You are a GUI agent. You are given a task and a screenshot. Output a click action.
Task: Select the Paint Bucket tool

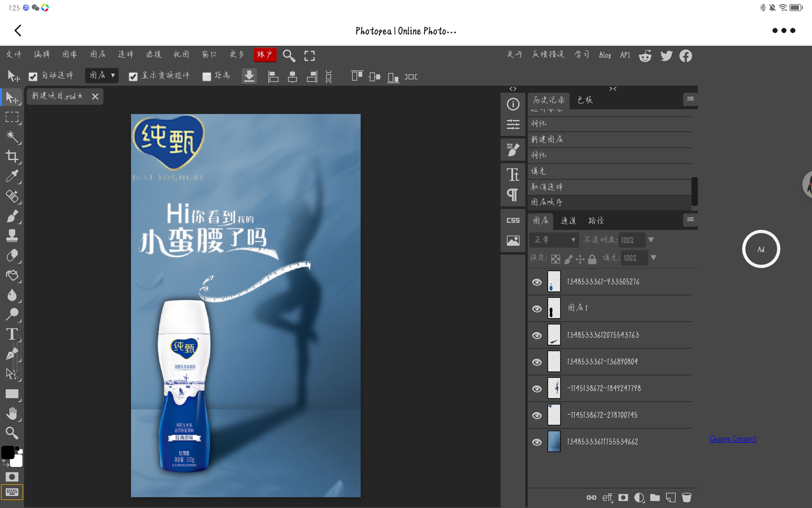pyautogui.click(x=12, y=275)
